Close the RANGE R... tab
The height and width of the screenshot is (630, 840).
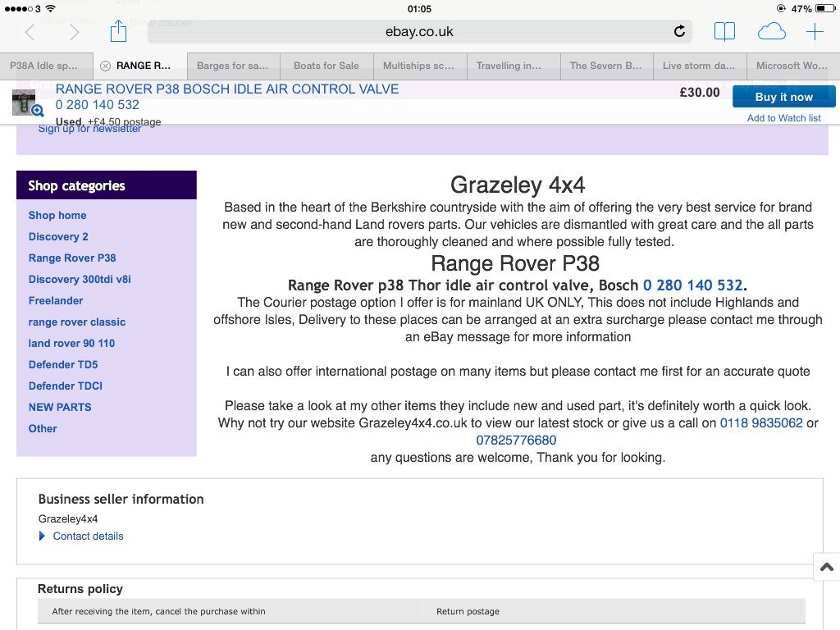(106, 66)
